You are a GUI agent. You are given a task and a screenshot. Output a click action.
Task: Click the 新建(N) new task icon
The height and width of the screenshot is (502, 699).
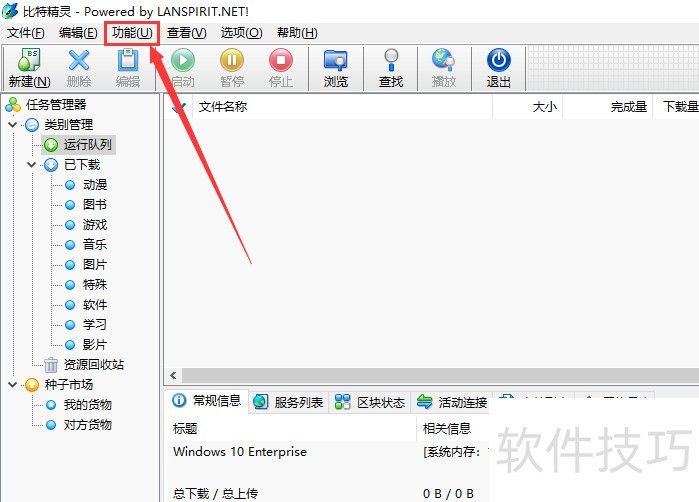29,60
